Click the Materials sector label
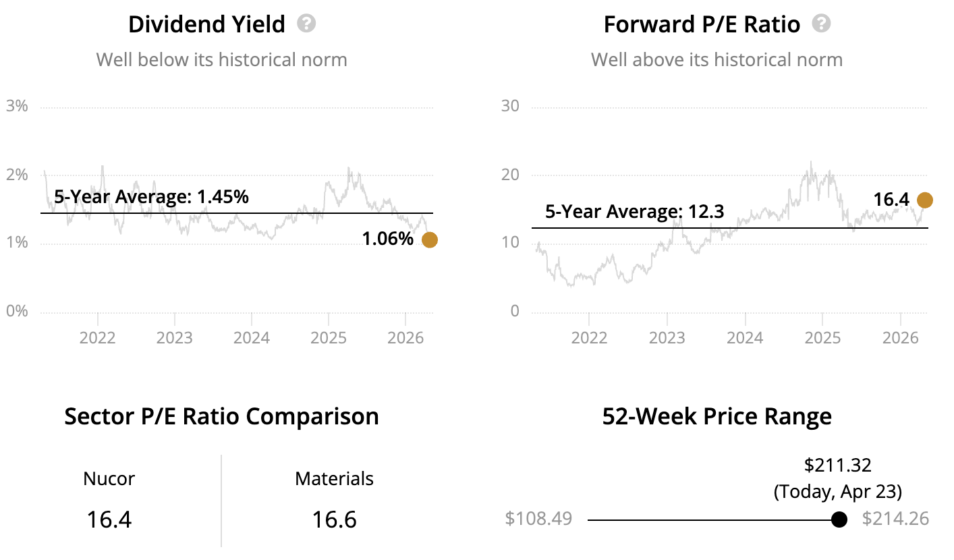 pyautogui.click(x=334, y=479)
